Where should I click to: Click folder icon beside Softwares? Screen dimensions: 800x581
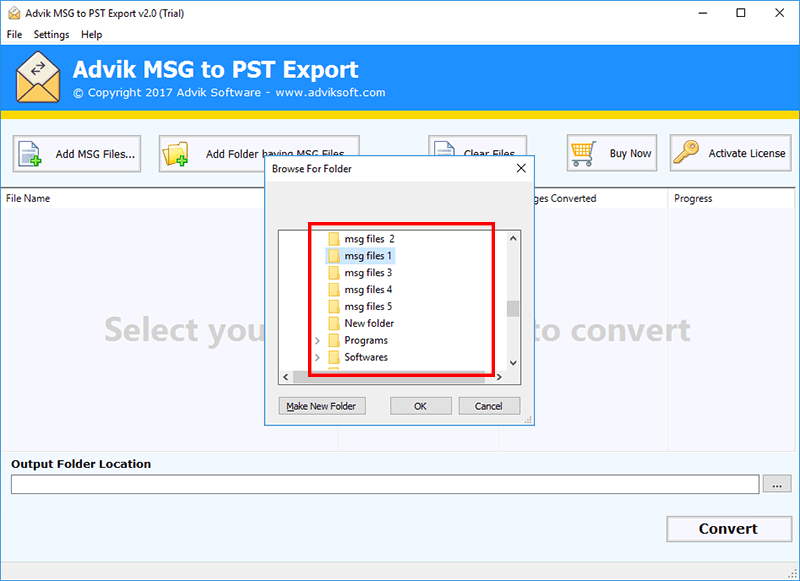click(x=334, y=357)
